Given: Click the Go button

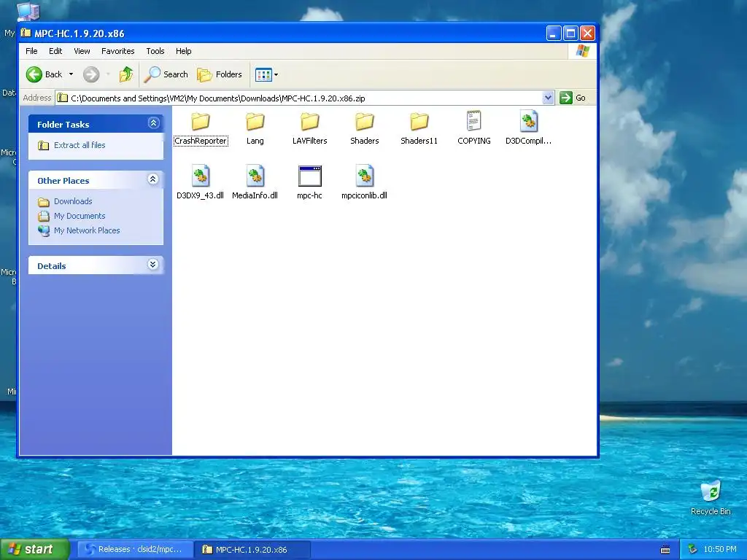Looking at the screenshot, I should pyautogui.click(x=572, y=98).
